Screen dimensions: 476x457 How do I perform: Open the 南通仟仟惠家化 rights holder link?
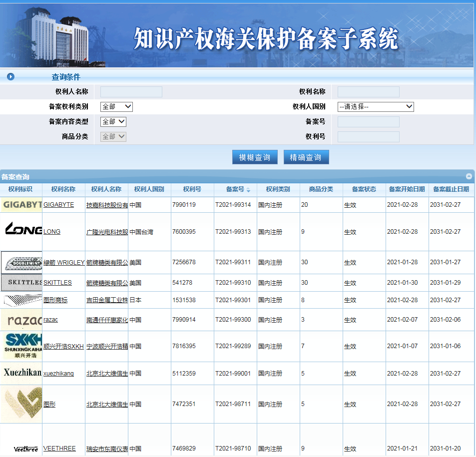pos(107,320)
